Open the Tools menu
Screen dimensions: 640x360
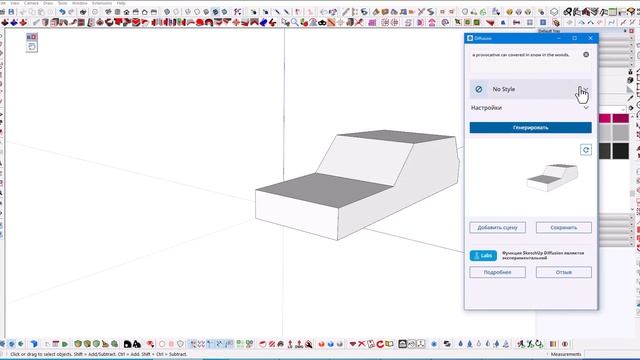point(62,3)
